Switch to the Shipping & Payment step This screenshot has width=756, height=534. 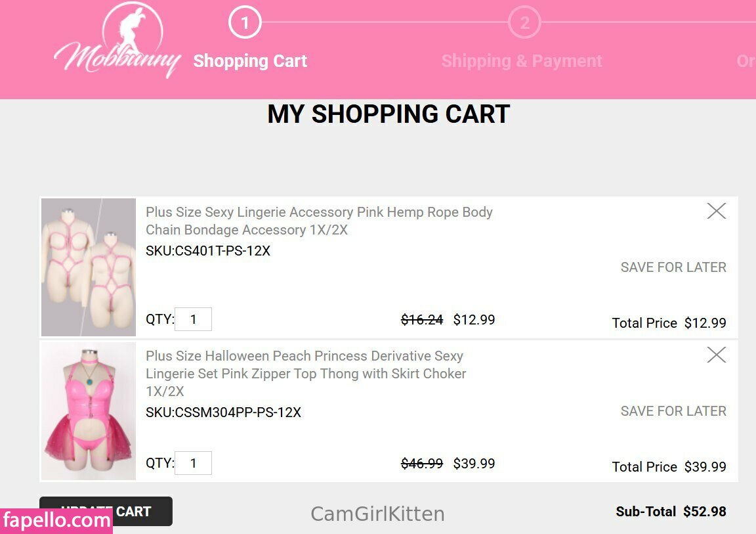tap(522, 61)
